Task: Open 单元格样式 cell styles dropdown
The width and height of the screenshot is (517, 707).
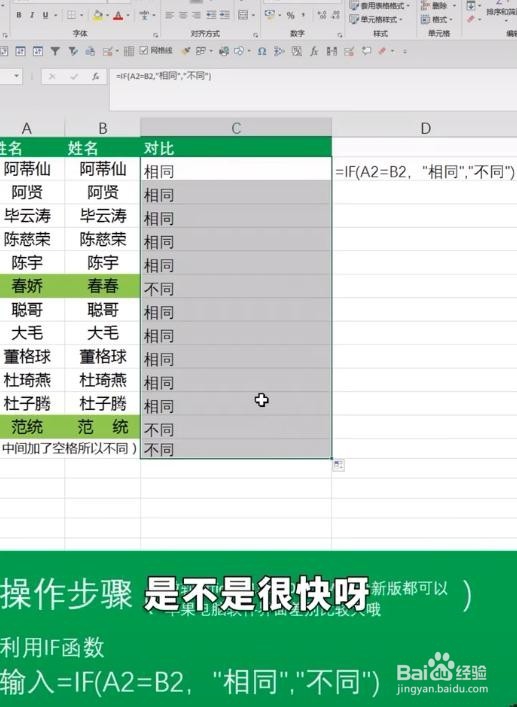Action: (x=377, y=19)
